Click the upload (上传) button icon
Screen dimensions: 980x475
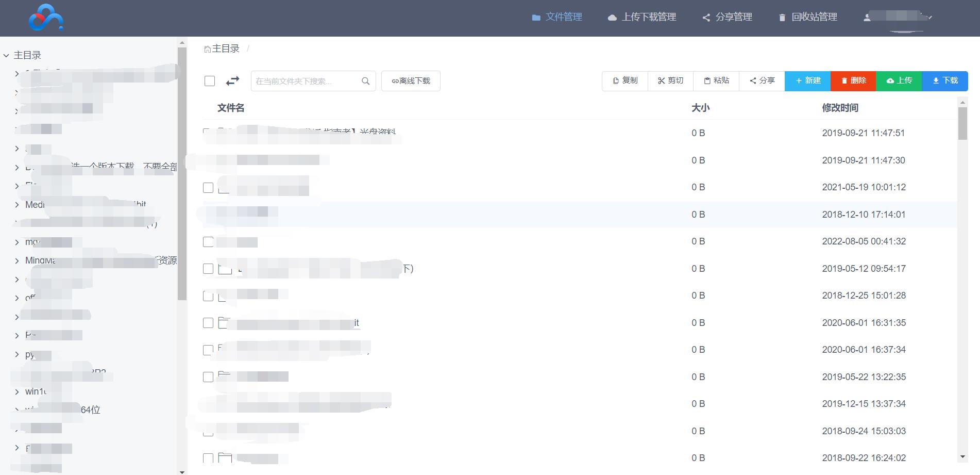(890, 80)
